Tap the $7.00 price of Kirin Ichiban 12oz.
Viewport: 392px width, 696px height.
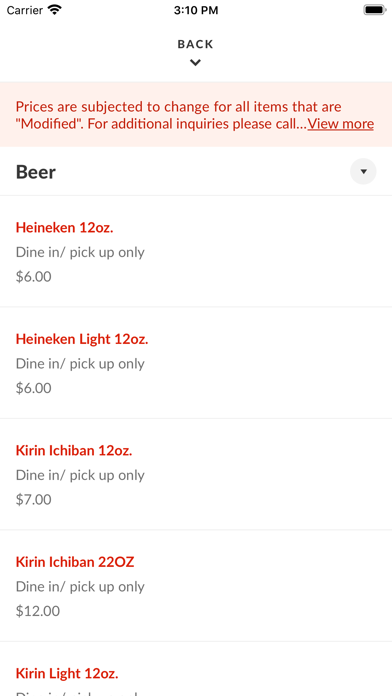pos(34,499)
